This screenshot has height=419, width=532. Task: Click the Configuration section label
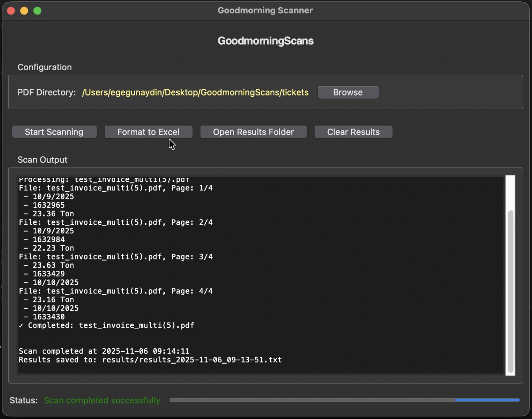point(44,67)
